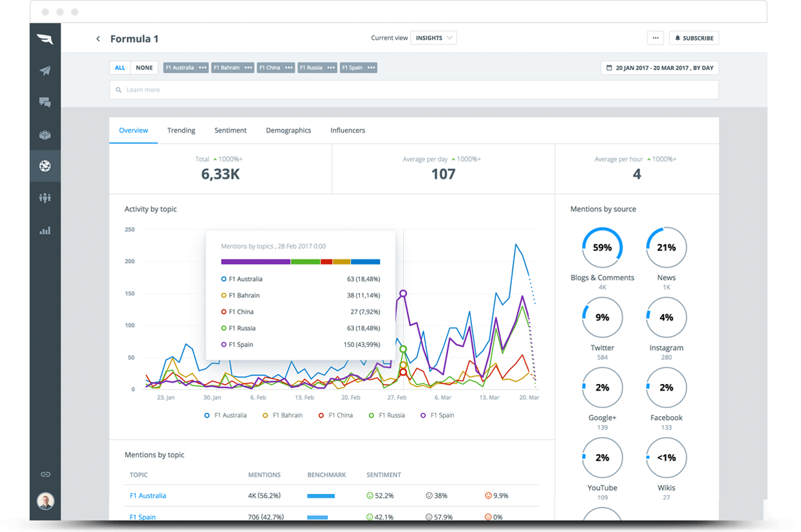
Task: Select the globe listening icon in sidebar
Action: tap(45, 166)
